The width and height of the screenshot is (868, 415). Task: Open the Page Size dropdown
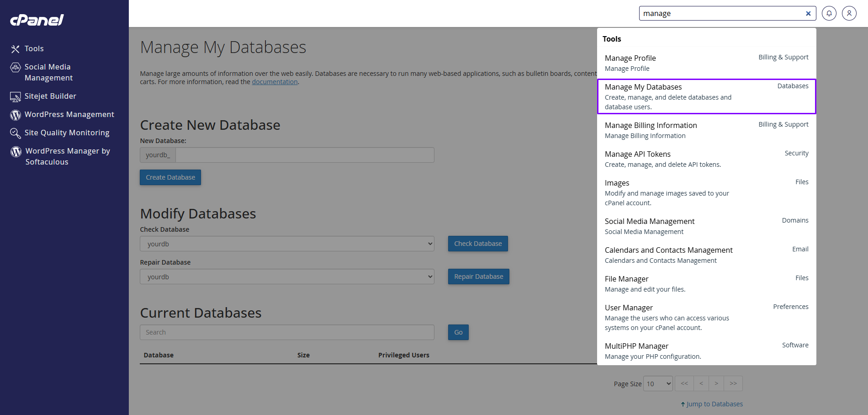(x=658, y=383)
